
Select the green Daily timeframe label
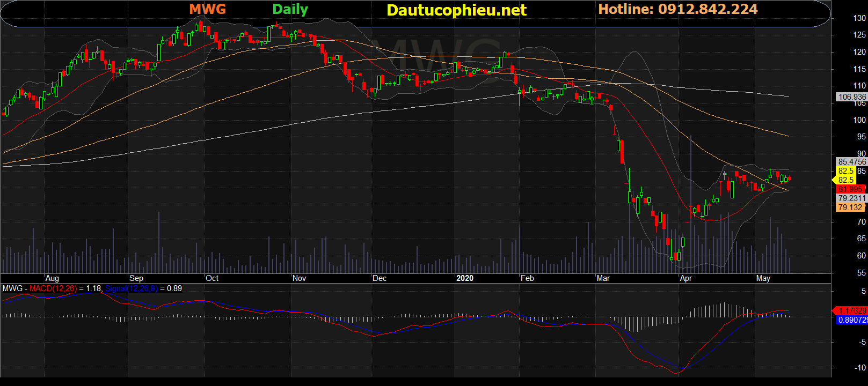coord(290,9)
